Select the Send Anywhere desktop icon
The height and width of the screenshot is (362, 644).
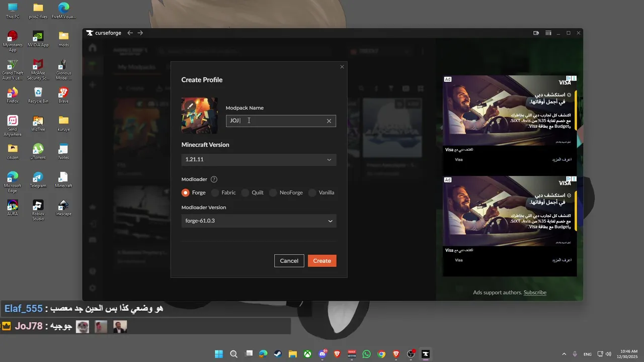click(x=13, y=126)
